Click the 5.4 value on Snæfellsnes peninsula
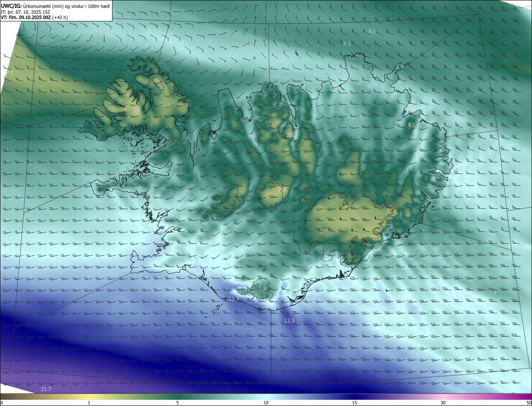 point(121,186)
